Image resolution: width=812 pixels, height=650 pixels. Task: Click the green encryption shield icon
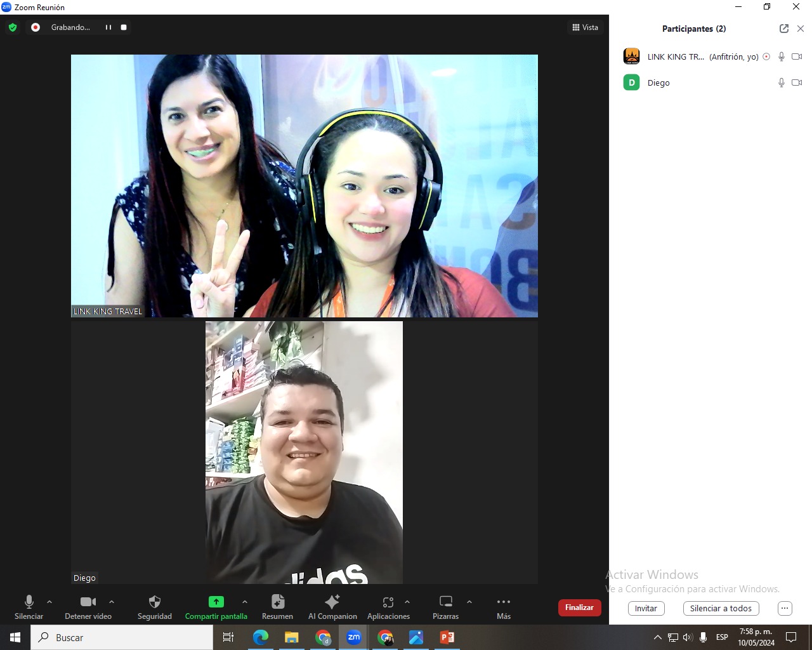click(13, 27)
